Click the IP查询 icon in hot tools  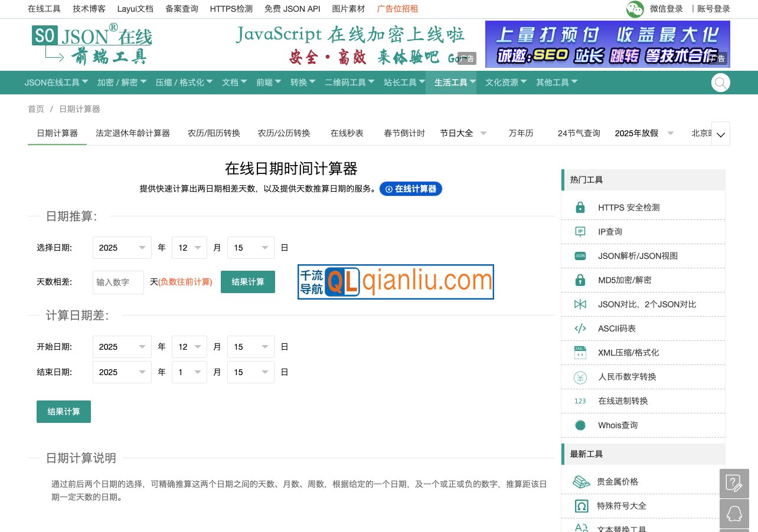click(x=580, y=231)
